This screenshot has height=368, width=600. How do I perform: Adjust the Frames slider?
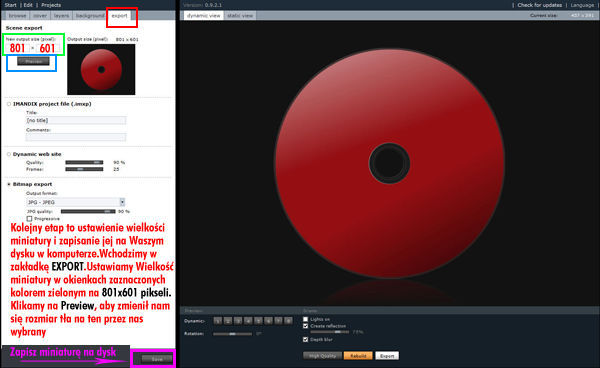[x=84, y=169]
